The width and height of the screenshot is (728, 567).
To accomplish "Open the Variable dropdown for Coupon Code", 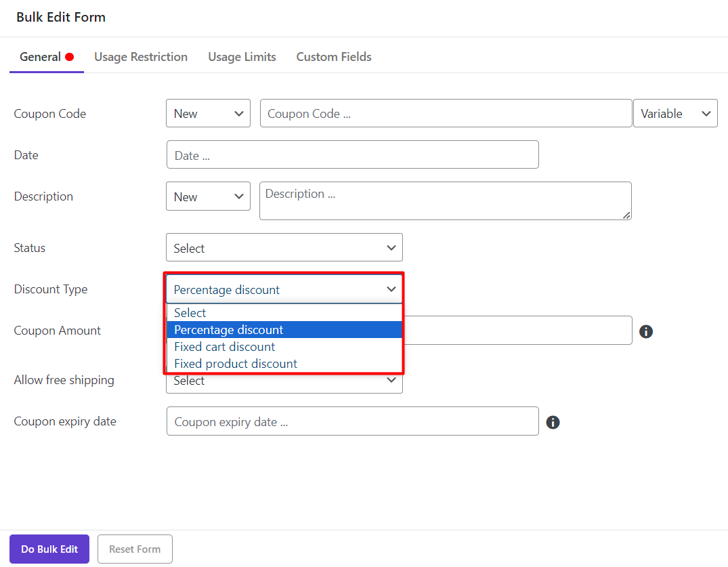I will point(675,114).
